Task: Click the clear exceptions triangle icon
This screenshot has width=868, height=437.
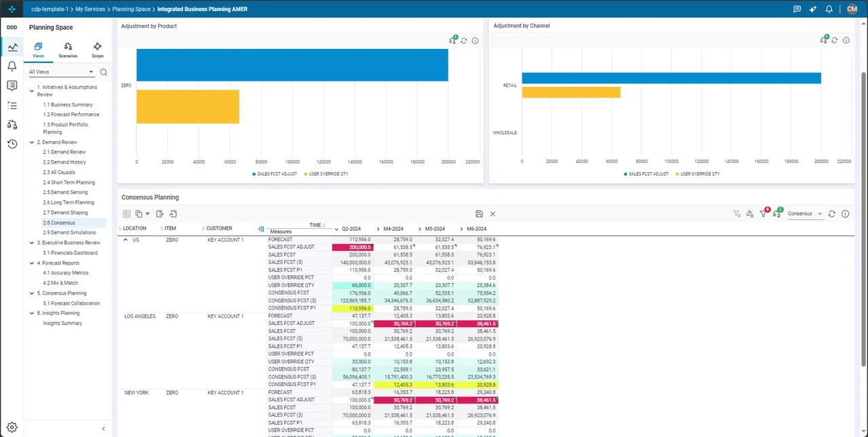Action: click(x=750, y=214)
